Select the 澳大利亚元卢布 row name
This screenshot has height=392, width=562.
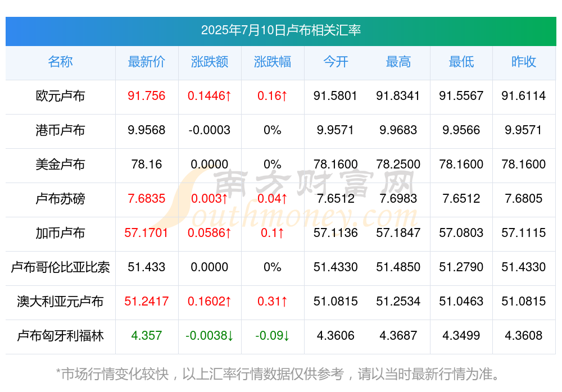[60, 302]
